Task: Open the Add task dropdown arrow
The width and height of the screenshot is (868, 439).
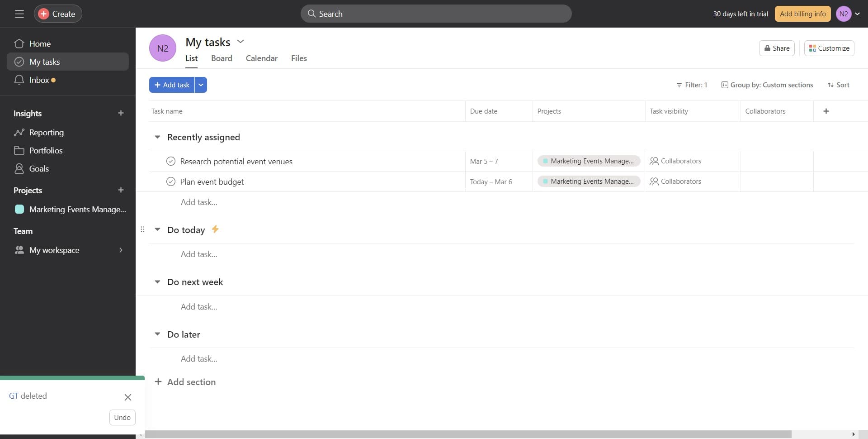Action: click(x=200, y=85)
